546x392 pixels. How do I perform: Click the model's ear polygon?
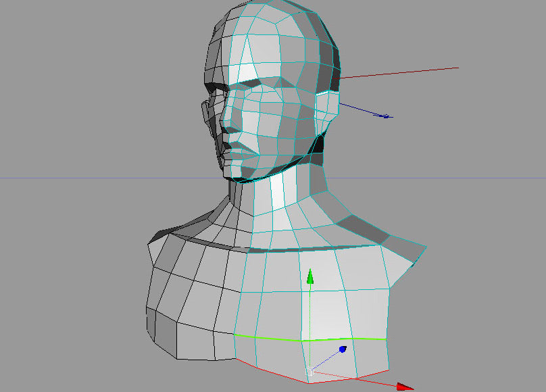click(328, 108)
